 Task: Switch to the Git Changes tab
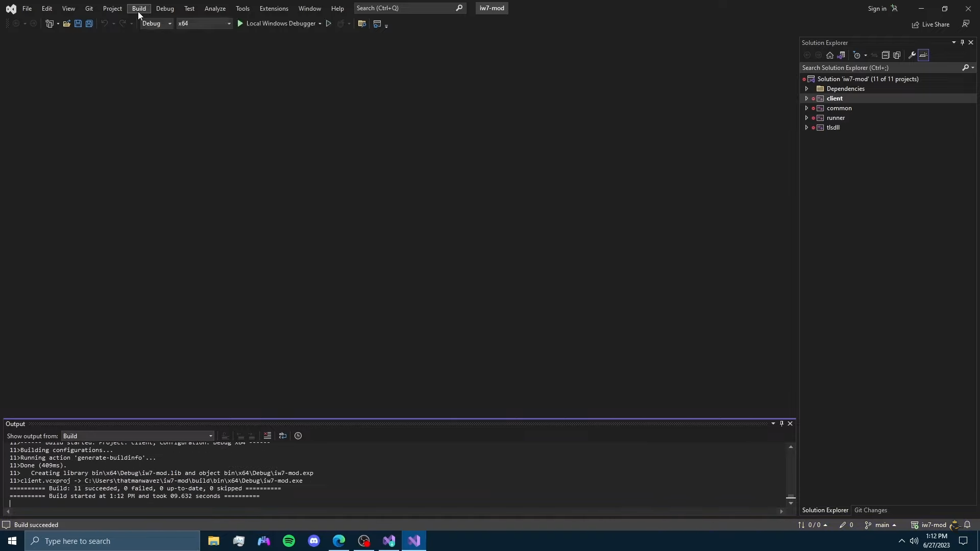pyautogui.click(x=870, y=510)
